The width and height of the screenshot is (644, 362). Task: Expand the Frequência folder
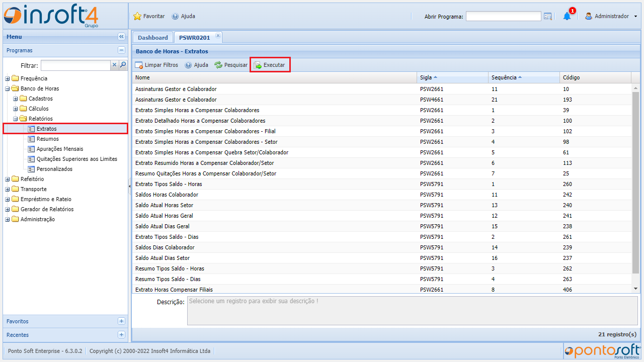click(8, 78)
